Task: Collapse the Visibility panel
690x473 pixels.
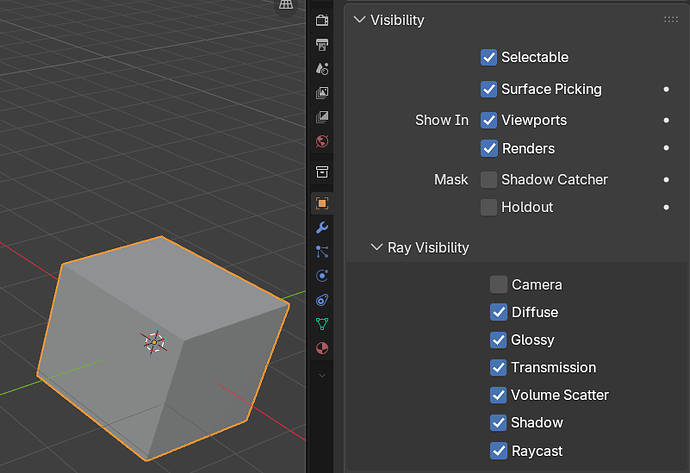Action: click(x=360, y=20)
